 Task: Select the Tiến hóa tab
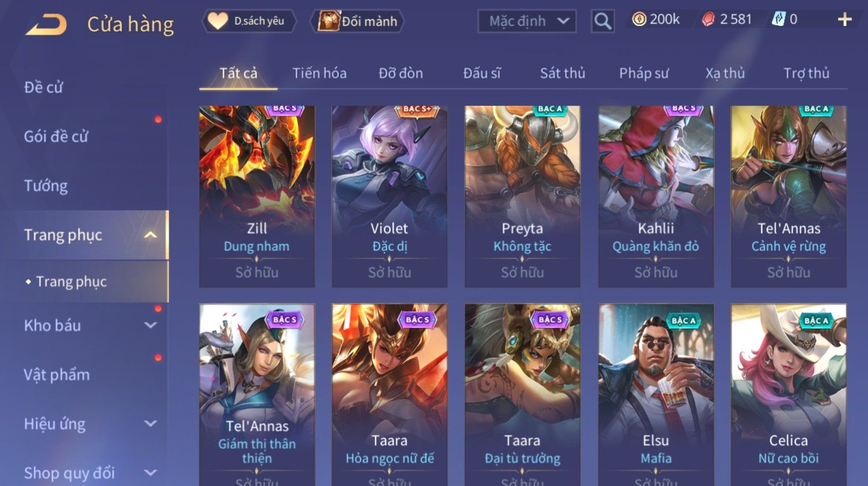pos(319,73)
